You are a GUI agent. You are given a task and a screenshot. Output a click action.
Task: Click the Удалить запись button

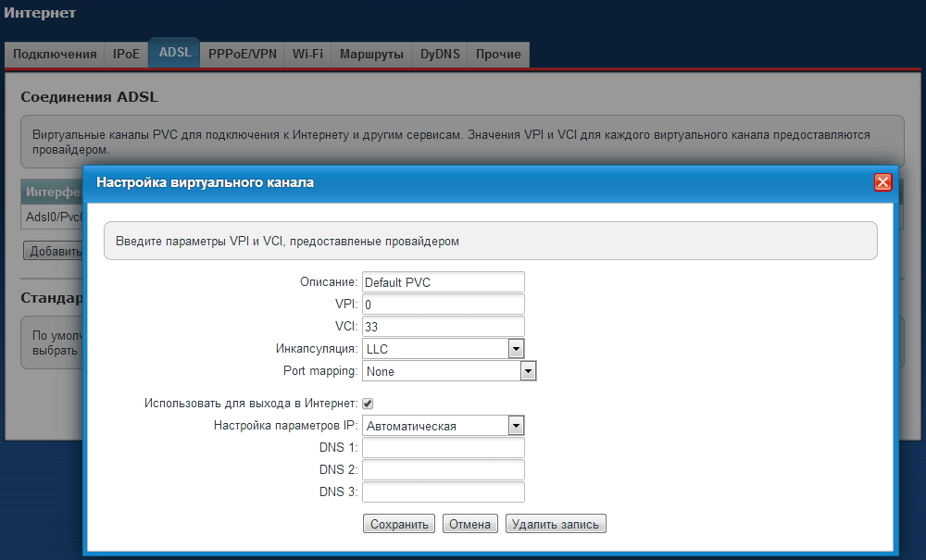point(556,524)
